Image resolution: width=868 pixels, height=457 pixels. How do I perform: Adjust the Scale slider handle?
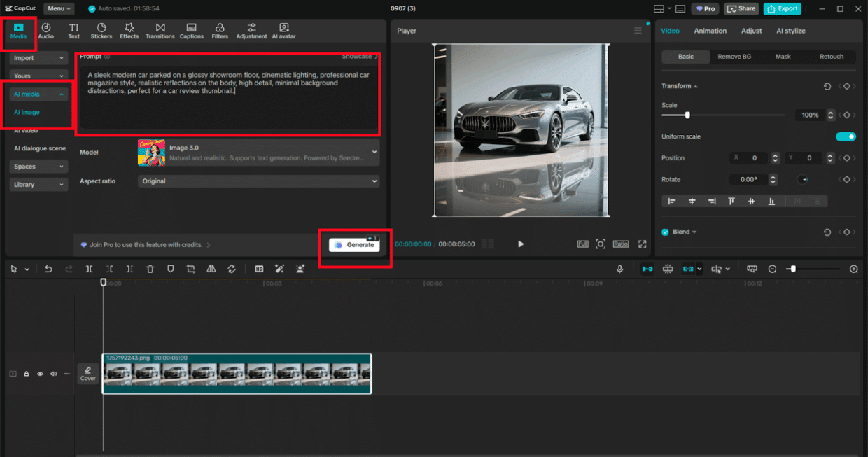pyautogui.click(x=687, y=115)
